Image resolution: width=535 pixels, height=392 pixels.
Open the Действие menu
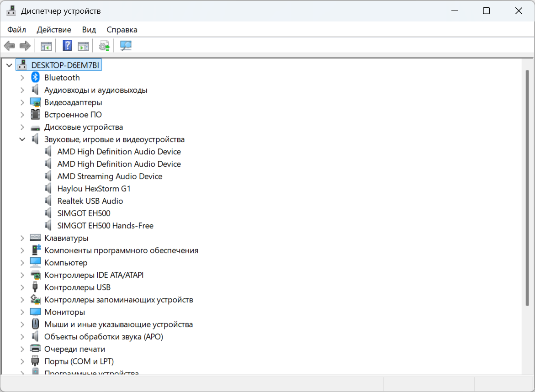[54, 30]
